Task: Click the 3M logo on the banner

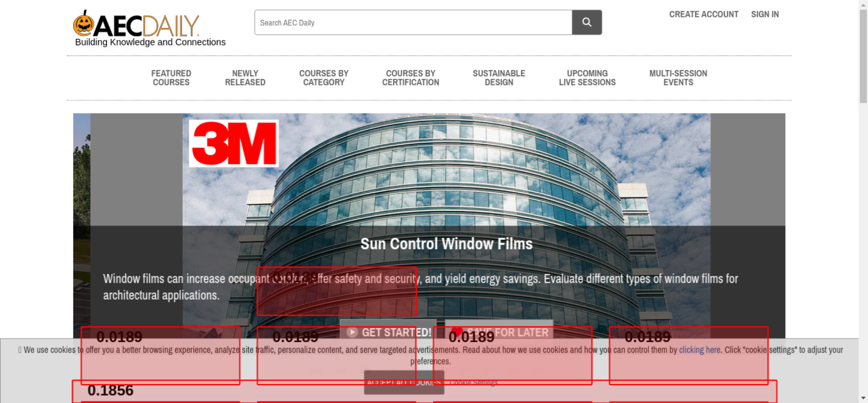Action: [234, 143]
